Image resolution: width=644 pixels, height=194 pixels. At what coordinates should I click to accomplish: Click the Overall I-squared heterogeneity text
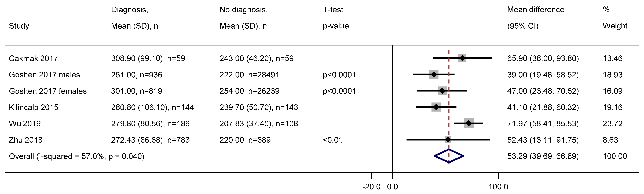[76, 156]
